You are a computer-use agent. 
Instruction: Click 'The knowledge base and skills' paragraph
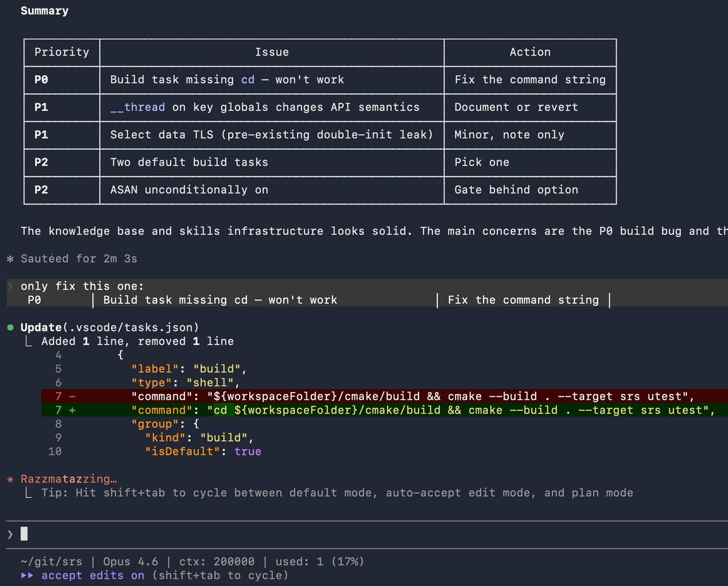374,231
